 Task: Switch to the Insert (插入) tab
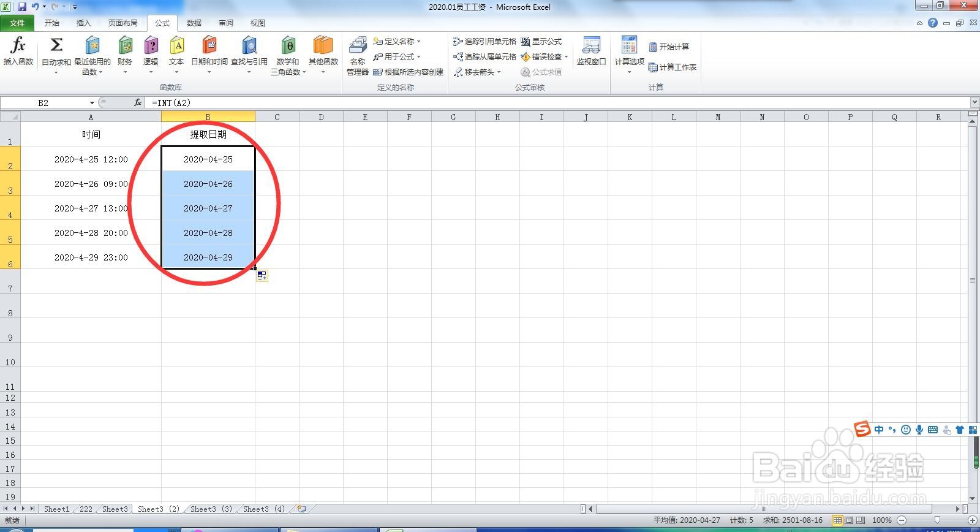click(83, 23)
